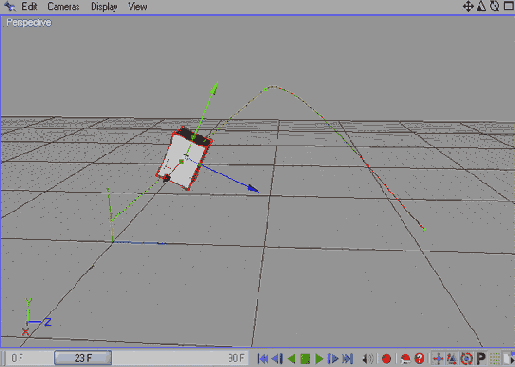
Task: Open the View menu
Action: 138,7
